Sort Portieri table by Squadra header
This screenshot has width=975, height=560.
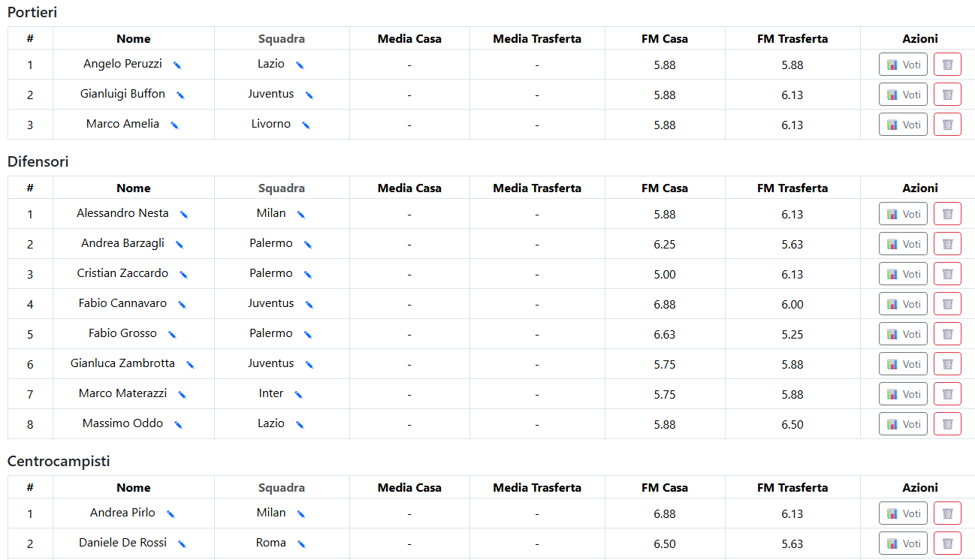point(282,39)
